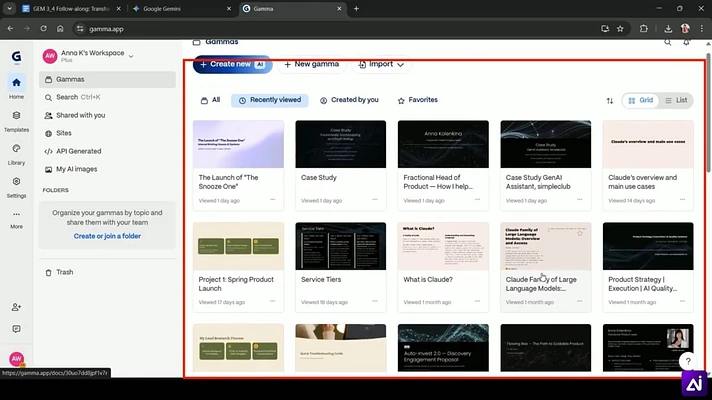Click the More ellipsis in the left rail
The image size is (712, 400).
(x=16, y=214)
